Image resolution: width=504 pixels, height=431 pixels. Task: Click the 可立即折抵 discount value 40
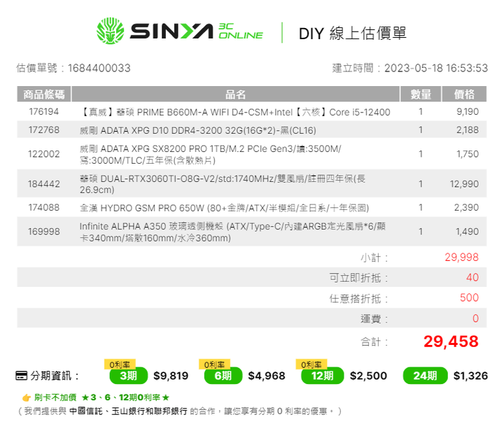(472, 278)
